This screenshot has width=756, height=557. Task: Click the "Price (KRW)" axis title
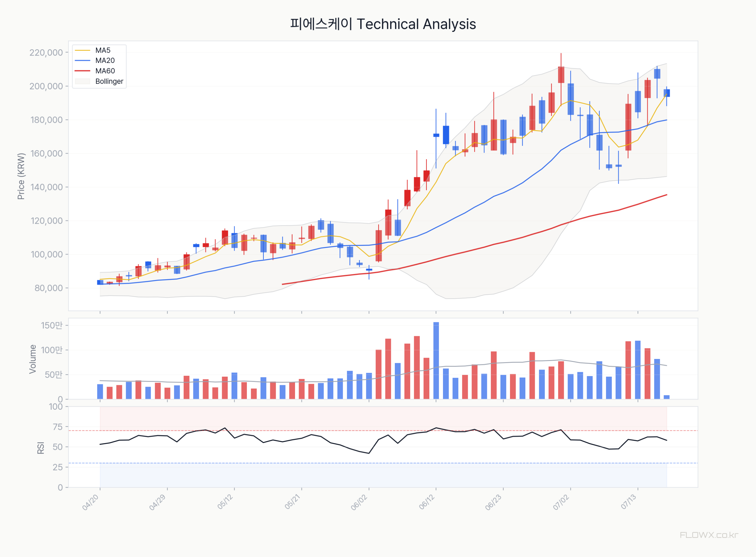pos(21,176)
